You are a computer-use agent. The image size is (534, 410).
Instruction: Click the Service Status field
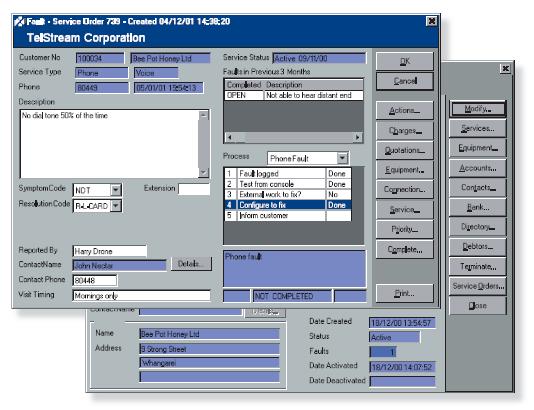pyautogui.click(x=319, y=58)
